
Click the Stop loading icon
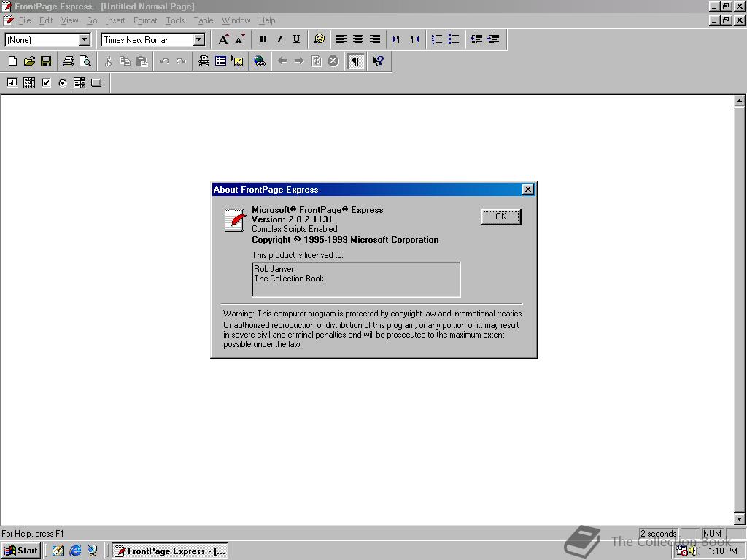tap(333, 61)
